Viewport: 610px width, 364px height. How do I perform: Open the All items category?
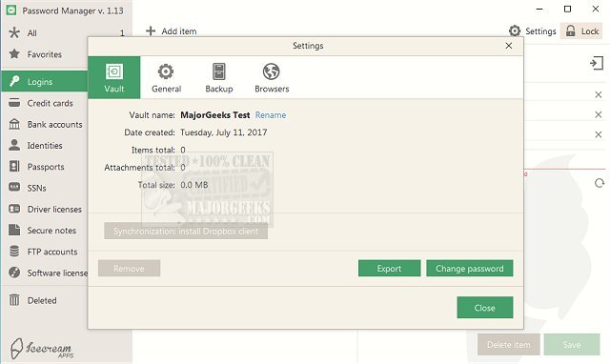coord(66,32)
